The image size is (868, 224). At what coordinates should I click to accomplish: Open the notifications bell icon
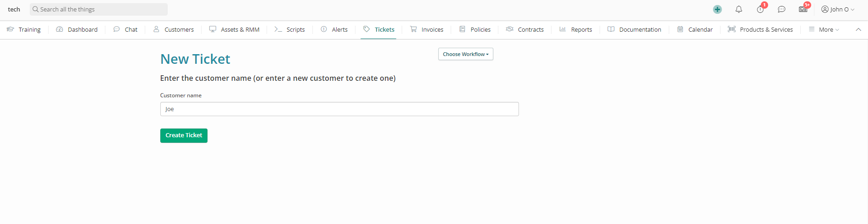[739, 9]
